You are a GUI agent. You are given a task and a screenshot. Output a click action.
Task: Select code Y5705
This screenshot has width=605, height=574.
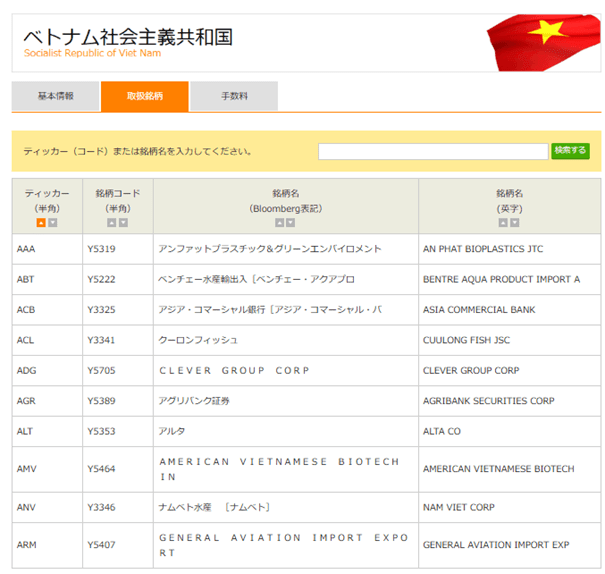(101, 371)
